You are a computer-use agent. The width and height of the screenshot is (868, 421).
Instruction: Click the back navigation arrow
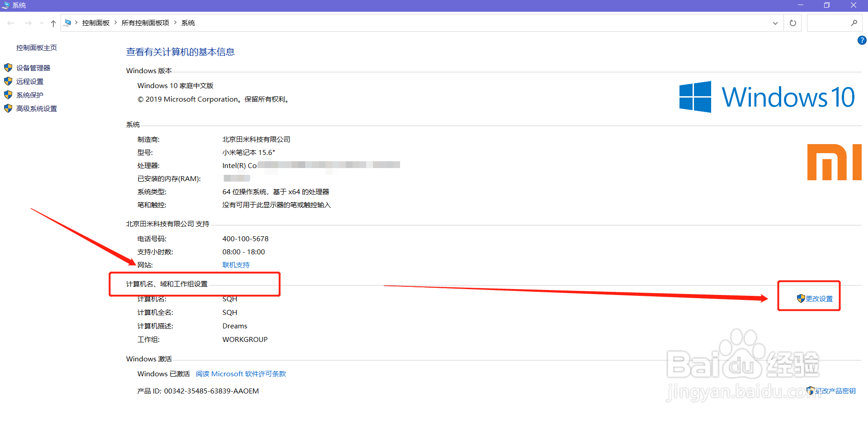pyautogui.click(x=11, y=23)
